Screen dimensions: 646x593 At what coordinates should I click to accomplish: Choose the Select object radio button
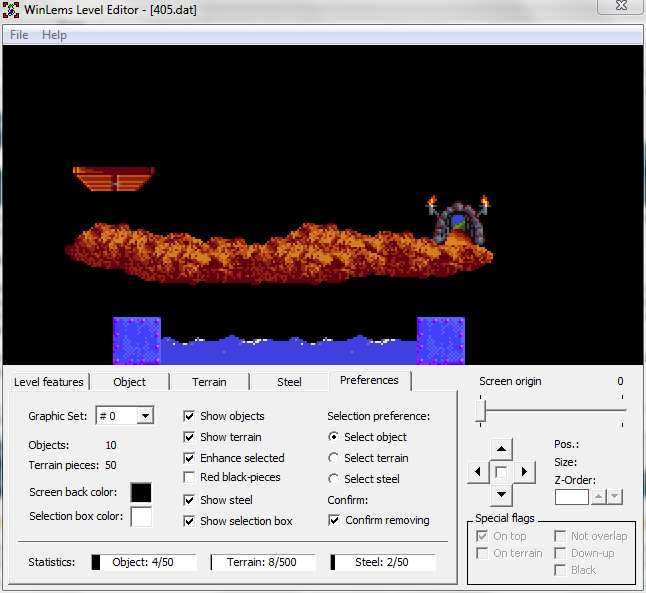[x=334, y=437]
